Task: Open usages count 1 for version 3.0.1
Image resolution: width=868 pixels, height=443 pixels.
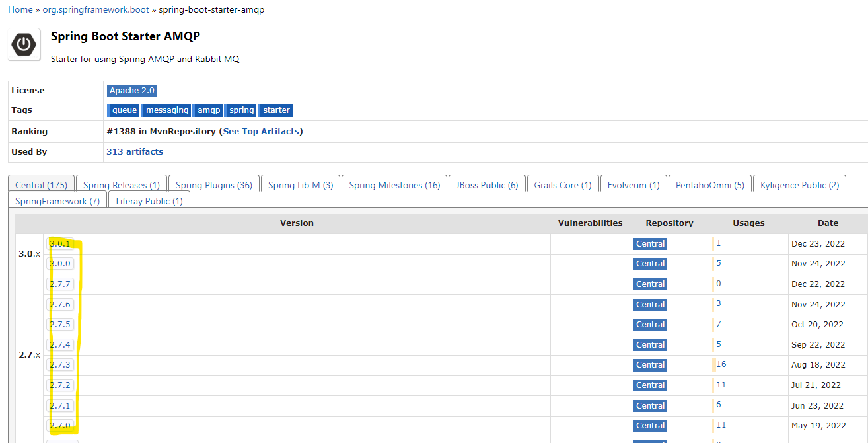Action: pyautogui.click(x=719, y=243)
